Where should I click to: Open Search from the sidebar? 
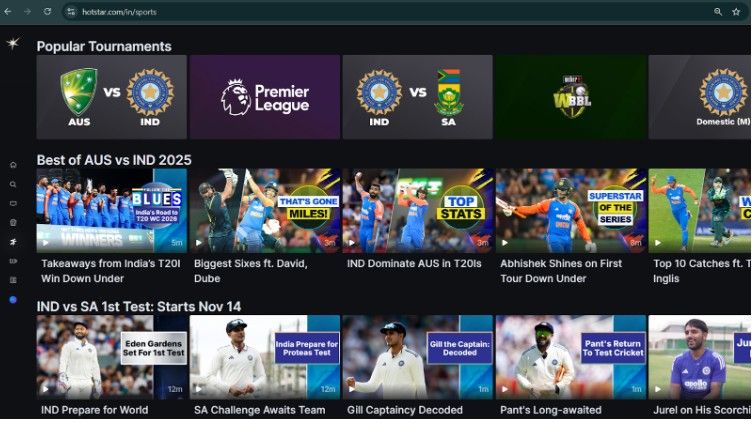13,184
